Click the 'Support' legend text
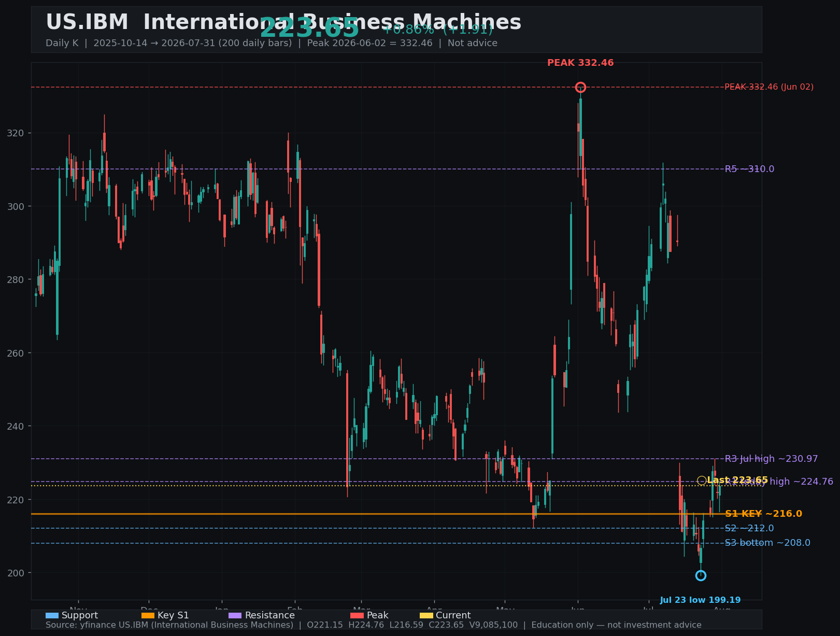 coord(80,615)
